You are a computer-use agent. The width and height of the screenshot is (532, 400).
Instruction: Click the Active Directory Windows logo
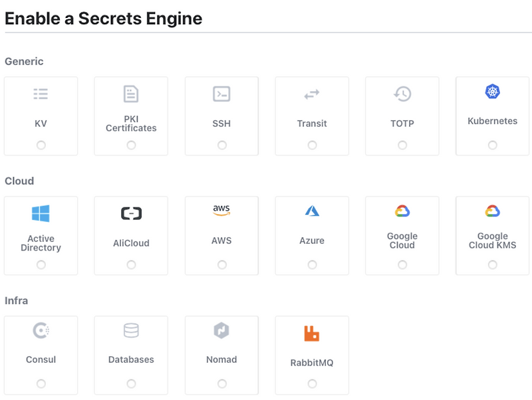(41, 213)
